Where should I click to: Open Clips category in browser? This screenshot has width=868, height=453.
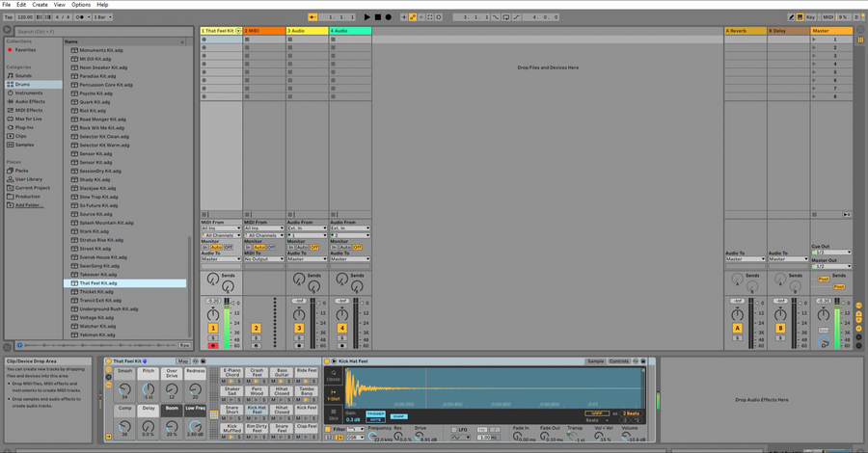coord(20,136)
